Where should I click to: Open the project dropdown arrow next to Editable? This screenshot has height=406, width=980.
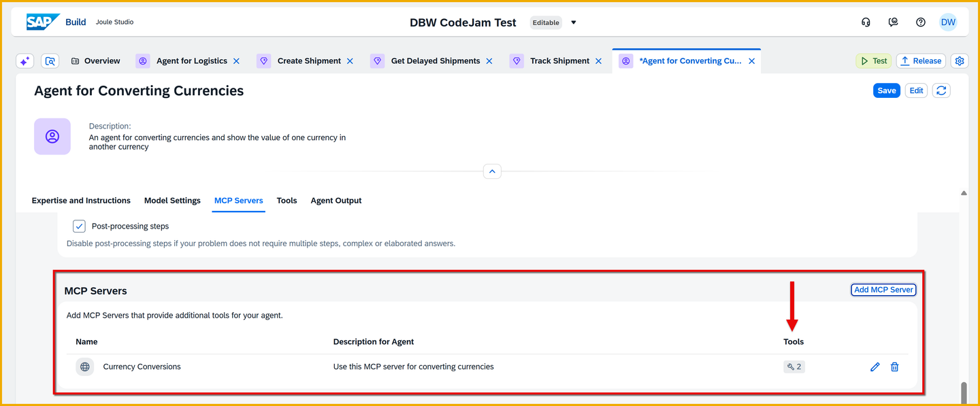click(574, 22)
